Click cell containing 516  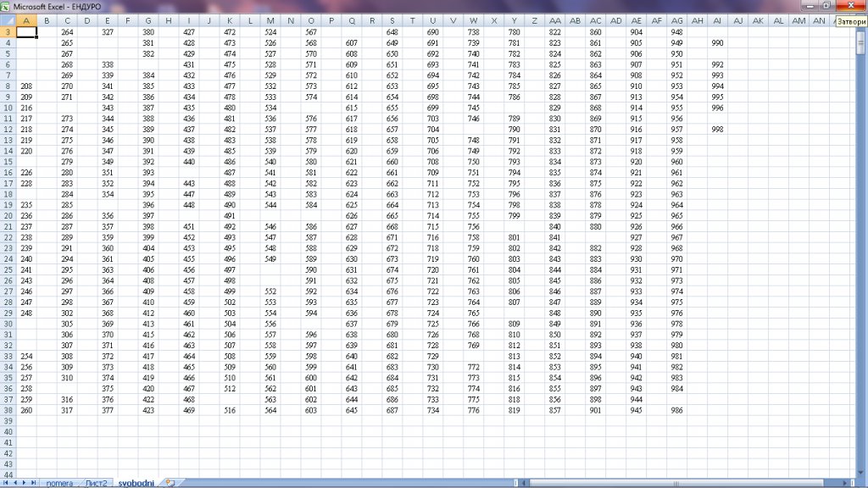coord(230,411)
